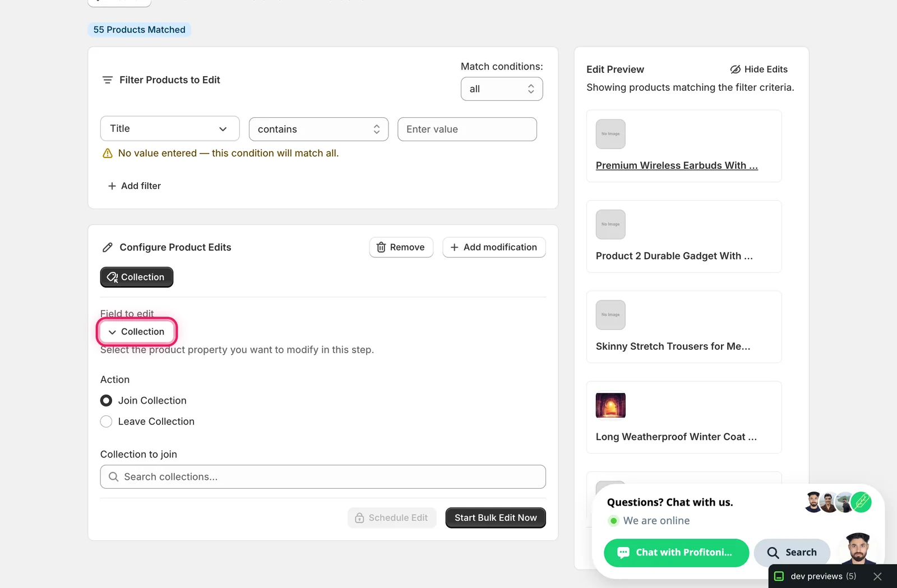This screenshot has width=897, height=588.
Task: Click the pencil icon beside Configure Product Edits
Action: coord(108,247)
